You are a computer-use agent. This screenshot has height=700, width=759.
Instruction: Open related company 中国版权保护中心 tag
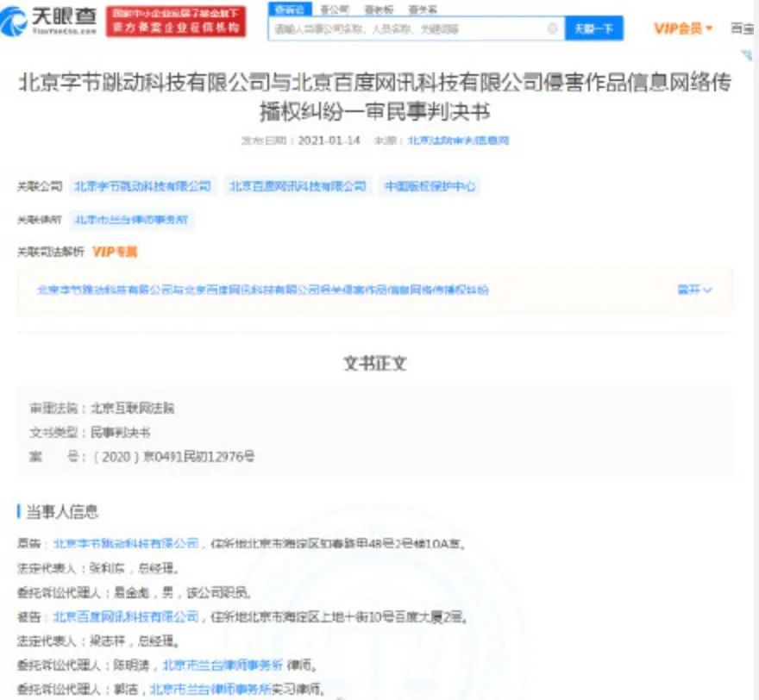coord(430,186)
